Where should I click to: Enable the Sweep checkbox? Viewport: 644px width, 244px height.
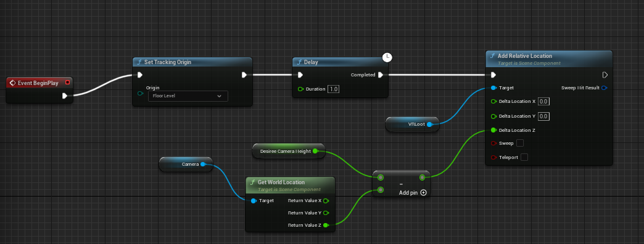[520, 143]
